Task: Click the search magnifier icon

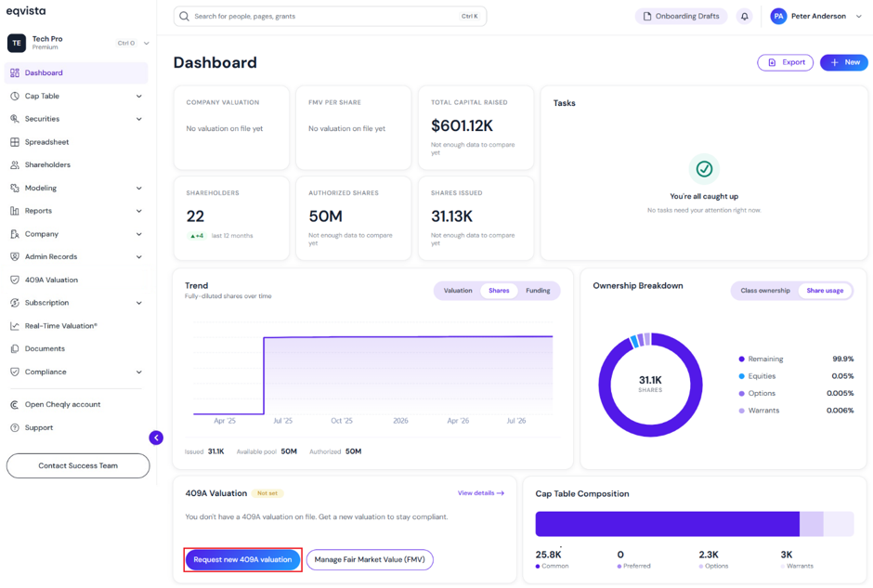Action: [x=184, y=16]
